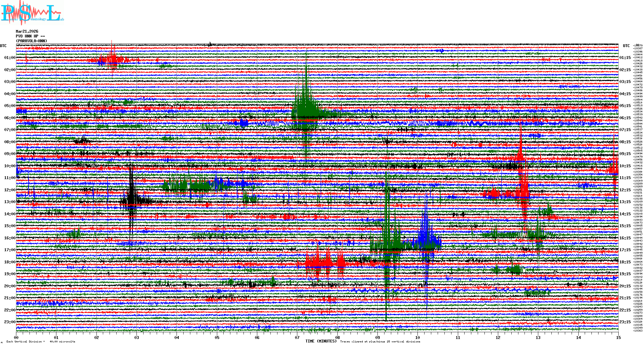Click the 17:15 label on right axis
Screen dimensions: 644x346
625,250
